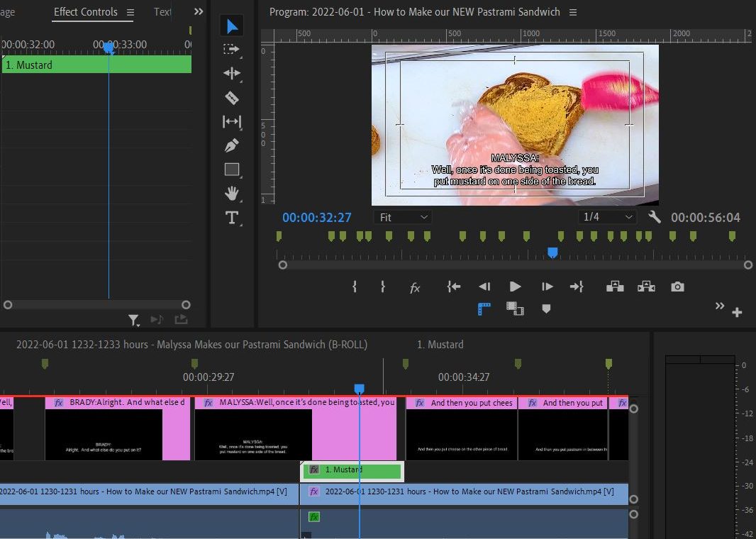
Task: Open Effect Controls filter properties icon
Action: pyautogui.click(x=133, y=320)
